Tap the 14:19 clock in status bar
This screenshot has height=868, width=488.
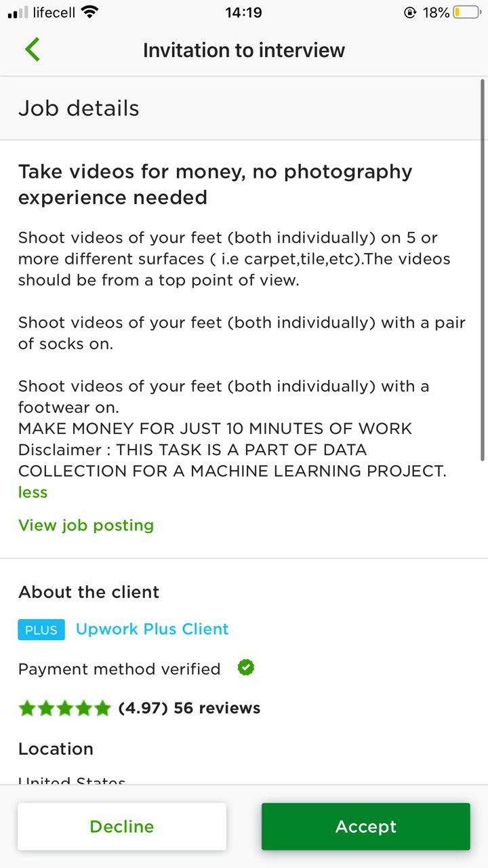click(x=243, y=12)
